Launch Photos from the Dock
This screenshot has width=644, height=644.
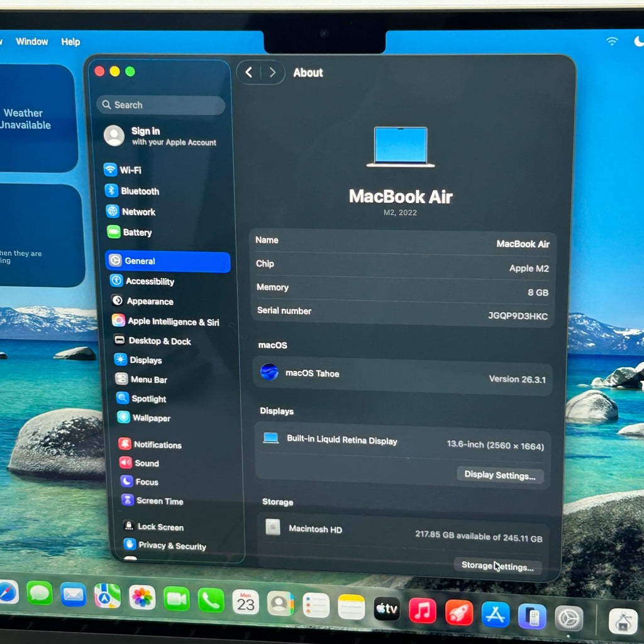[x=142, y=597]
